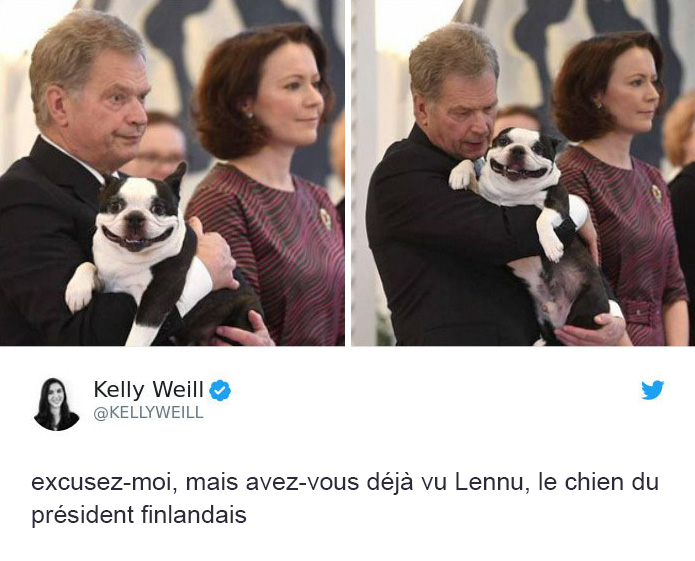This screenshot has width=695, height=561.
Task: Click the @KELLYWEILL handle
Action: point(148,413)
